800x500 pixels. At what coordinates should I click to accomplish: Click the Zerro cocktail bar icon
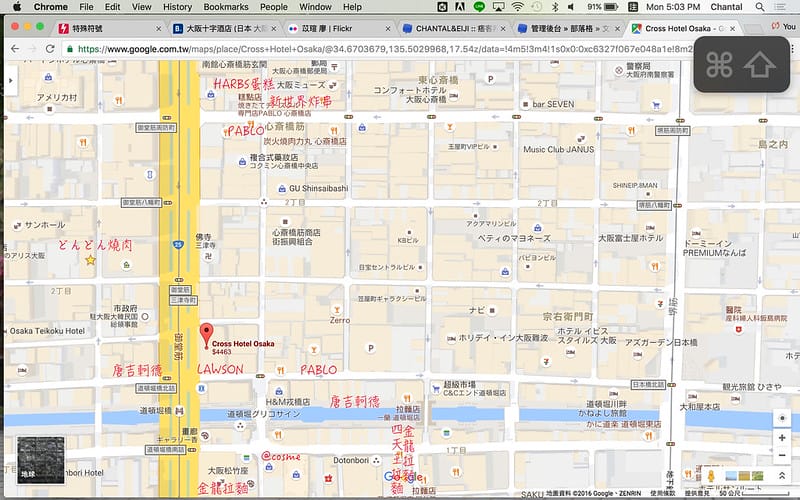pyautogui.click(x=336, y=309)
